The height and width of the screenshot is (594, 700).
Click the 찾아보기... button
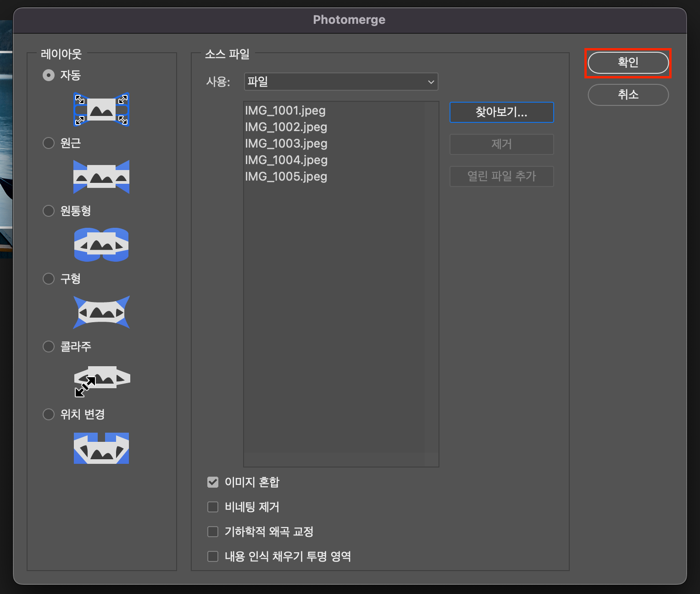click(502, 112)
